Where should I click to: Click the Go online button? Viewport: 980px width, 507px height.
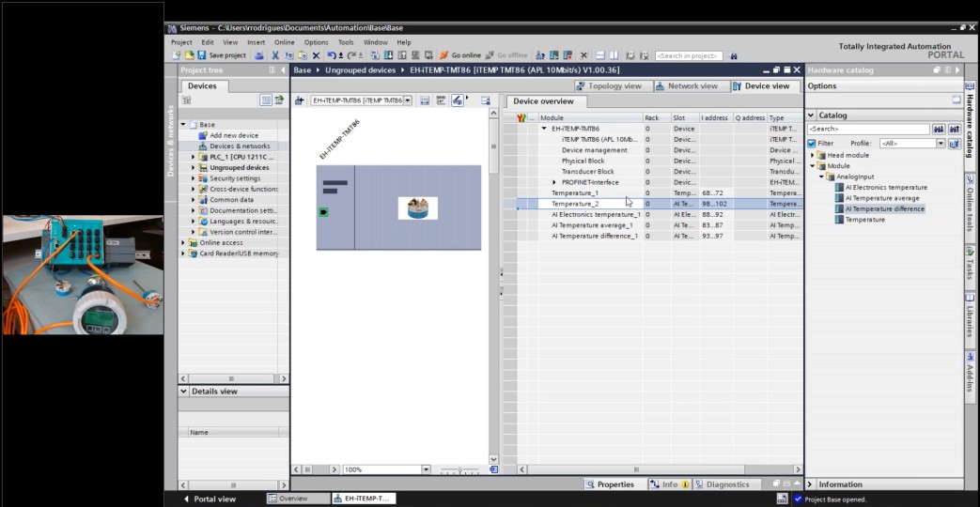click(x=460, y=55)
